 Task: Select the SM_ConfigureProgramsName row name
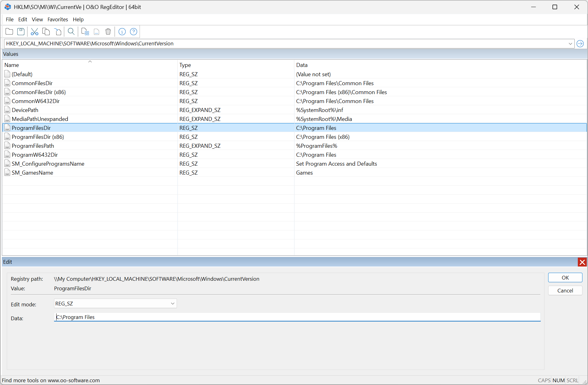click(48, 164)
